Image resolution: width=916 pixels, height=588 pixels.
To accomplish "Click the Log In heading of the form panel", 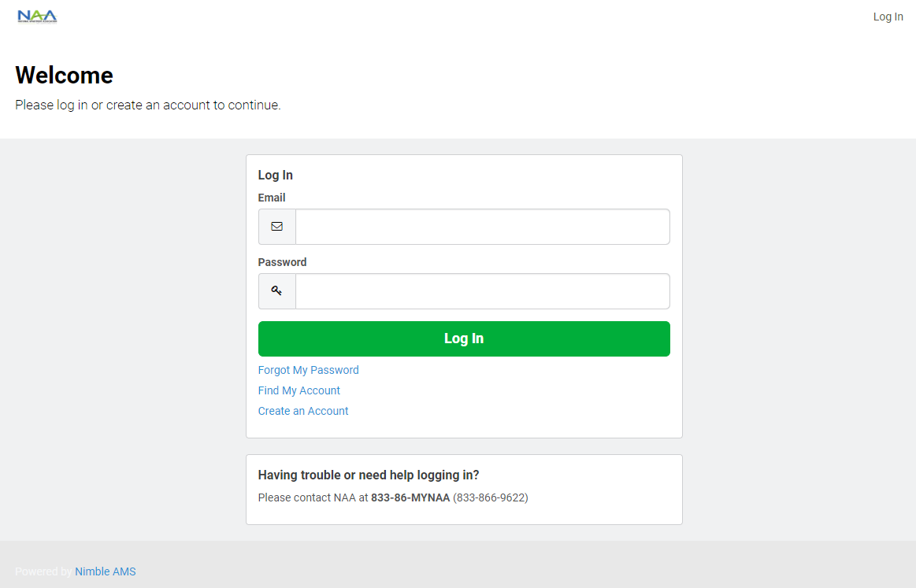I will tap(275, 176).
